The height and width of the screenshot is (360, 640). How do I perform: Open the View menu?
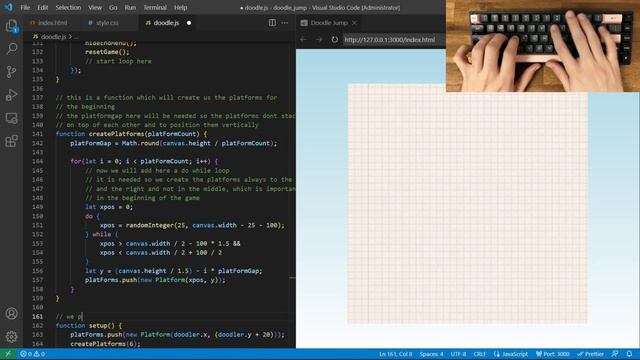pyautogui.click(x=95, y=7)
